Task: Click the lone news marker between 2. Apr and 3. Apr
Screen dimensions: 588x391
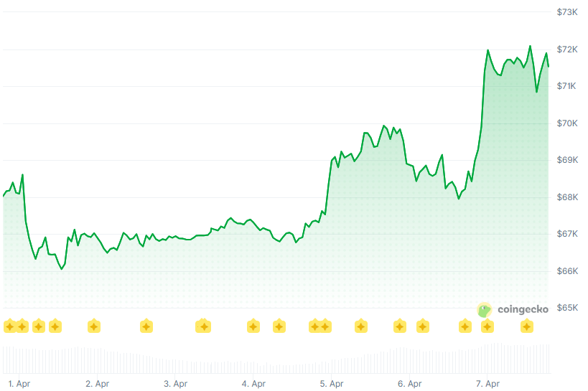Action: 146,326
